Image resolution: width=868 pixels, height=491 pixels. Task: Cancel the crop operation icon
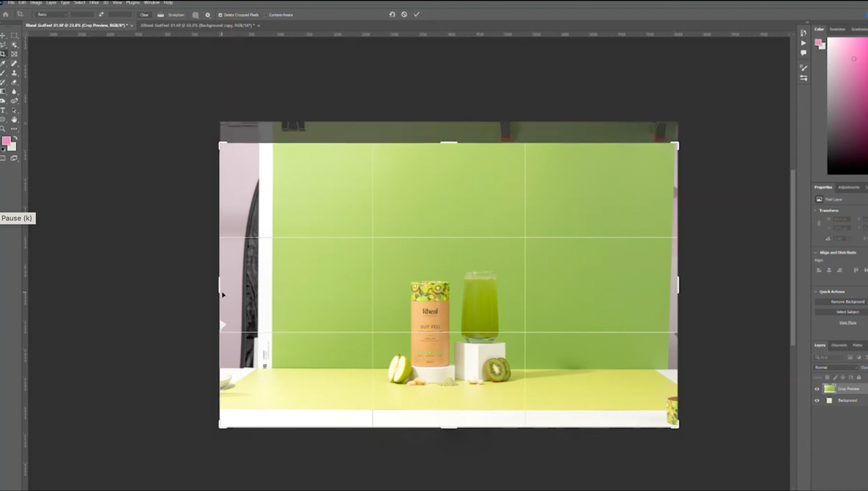pos(404,15)
